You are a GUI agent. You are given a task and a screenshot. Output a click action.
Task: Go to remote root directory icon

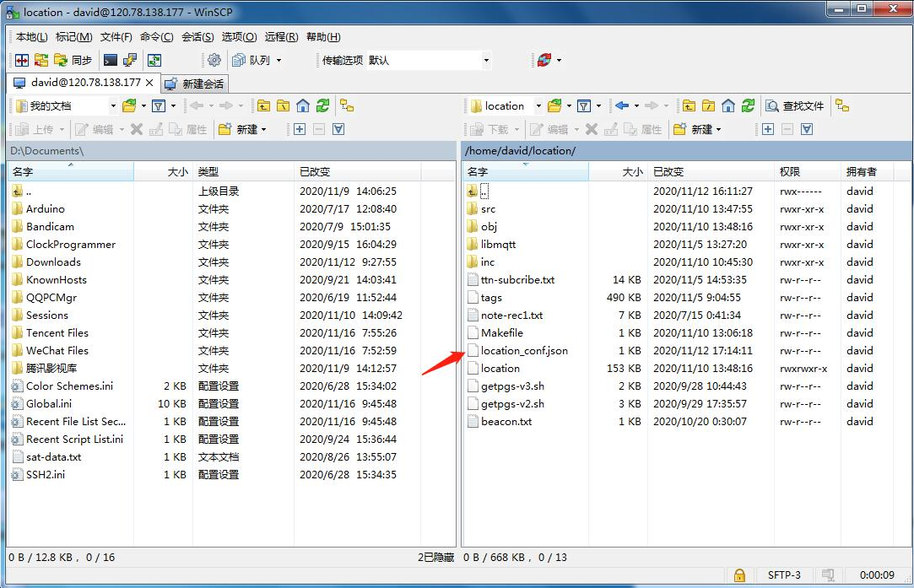(x=708, y=106)
